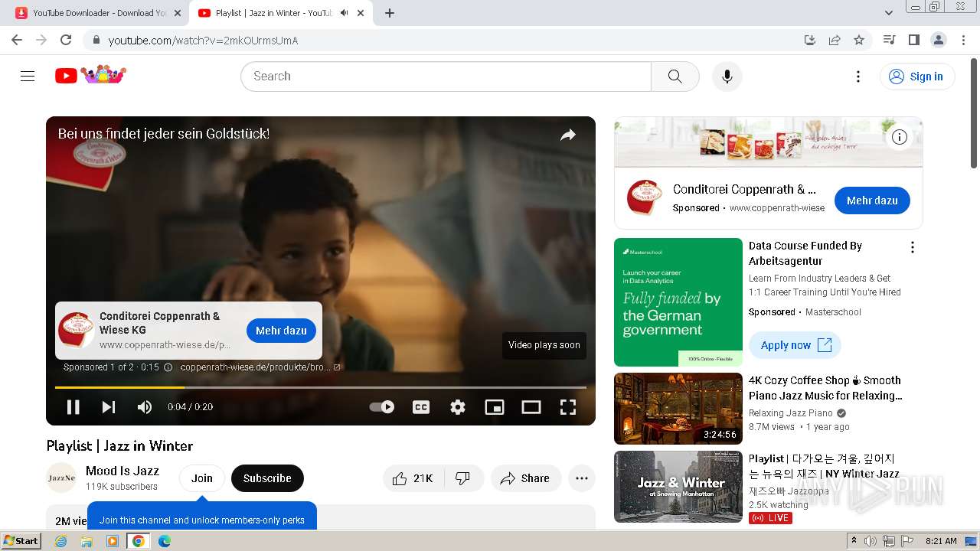Open Mood Is Jazz channel name
980x551 pixels.
pos(122,471)
